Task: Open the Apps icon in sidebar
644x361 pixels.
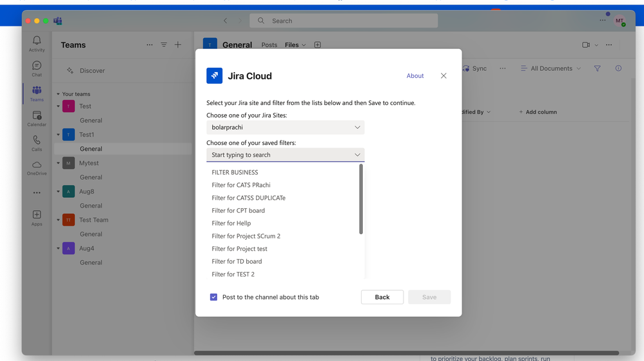Action: (37, 215)
